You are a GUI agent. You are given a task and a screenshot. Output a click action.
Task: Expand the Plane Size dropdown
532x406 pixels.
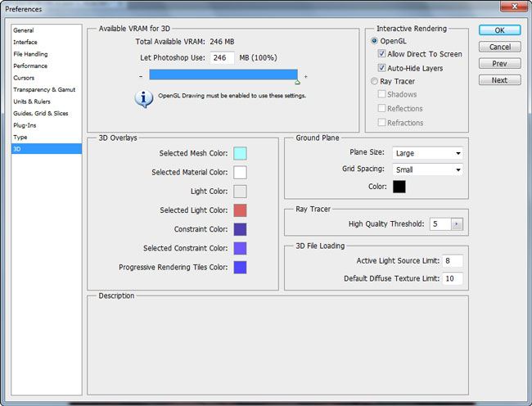(x=427, y=153)
